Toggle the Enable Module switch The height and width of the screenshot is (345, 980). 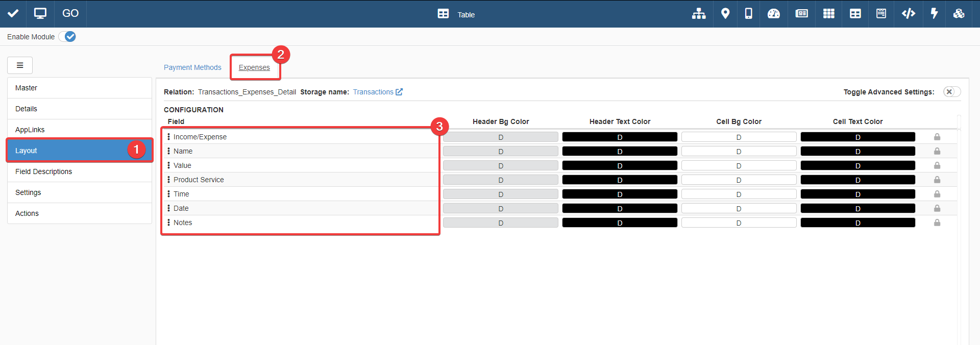67,37
